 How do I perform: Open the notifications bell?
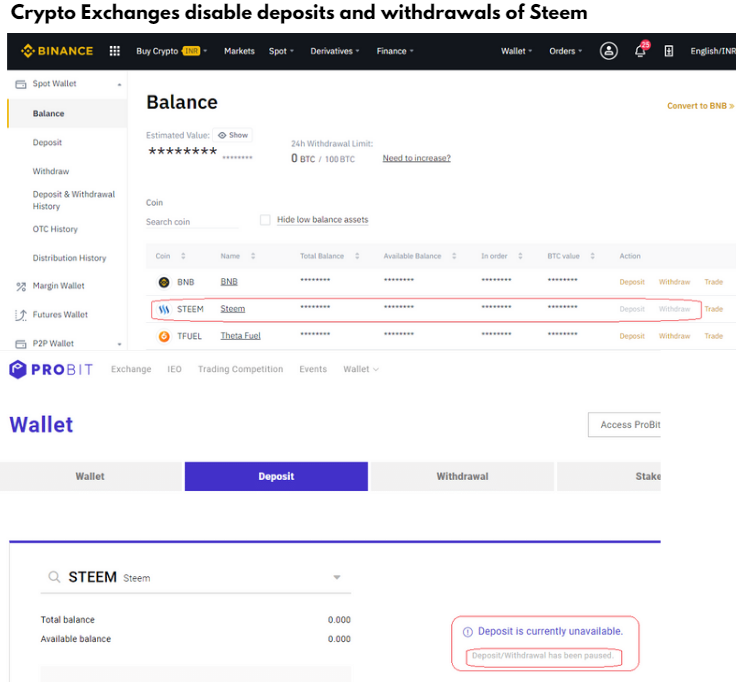click(640, 51)
